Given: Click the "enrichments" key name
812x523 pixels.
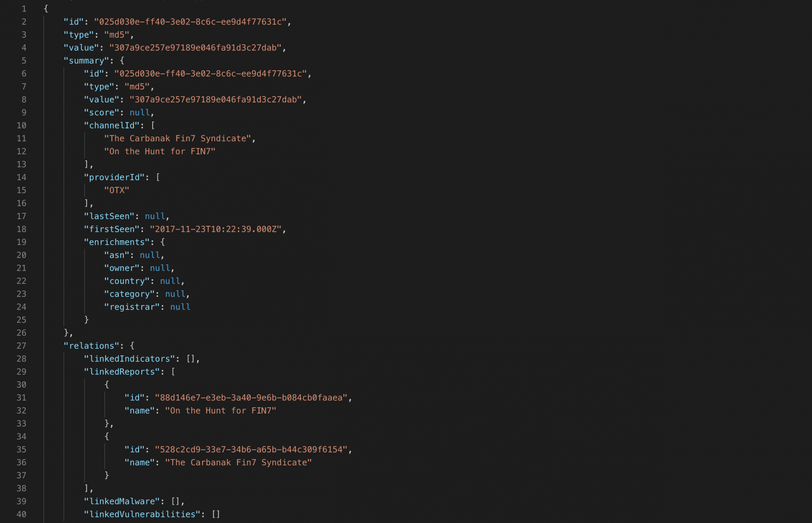Looking at the screenshot, I should (117, 242).
